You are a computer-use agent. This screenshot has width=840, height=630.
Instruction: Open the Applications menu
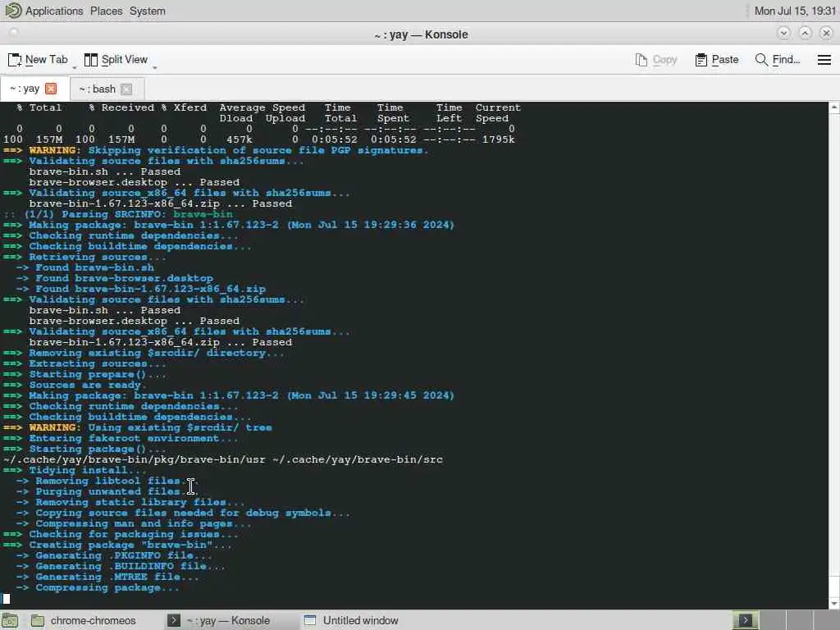click(54, 11)
